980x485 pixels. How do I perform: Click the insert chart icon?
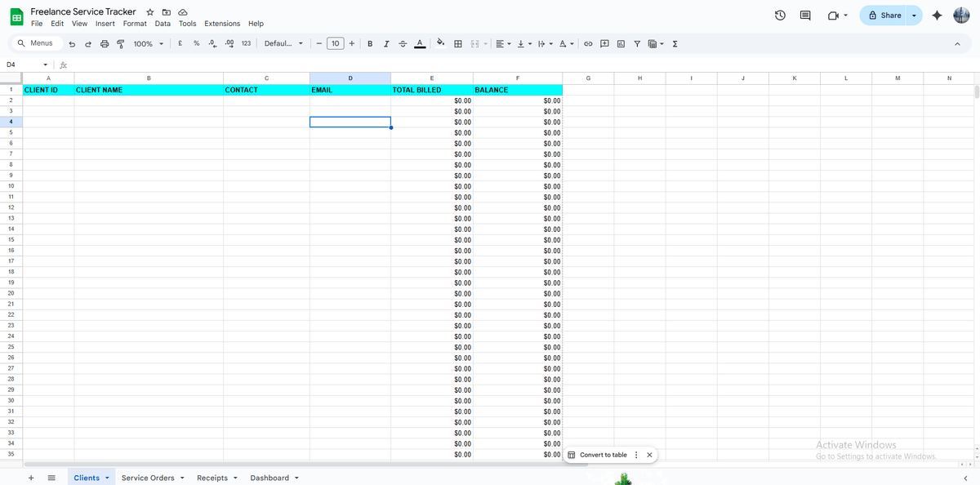621,44
